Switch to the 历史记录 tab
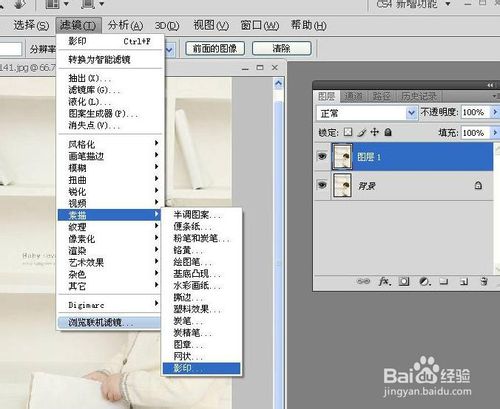The image size is (500, 409). click(x=419, y=96)
